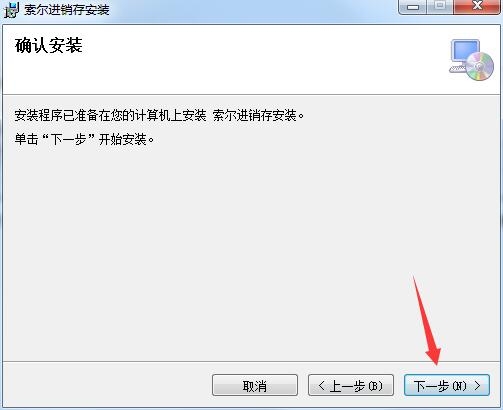Viewport: 503px width, 410px height.
Task: Close the installer with the red X
Action: [x=477, y=7]
